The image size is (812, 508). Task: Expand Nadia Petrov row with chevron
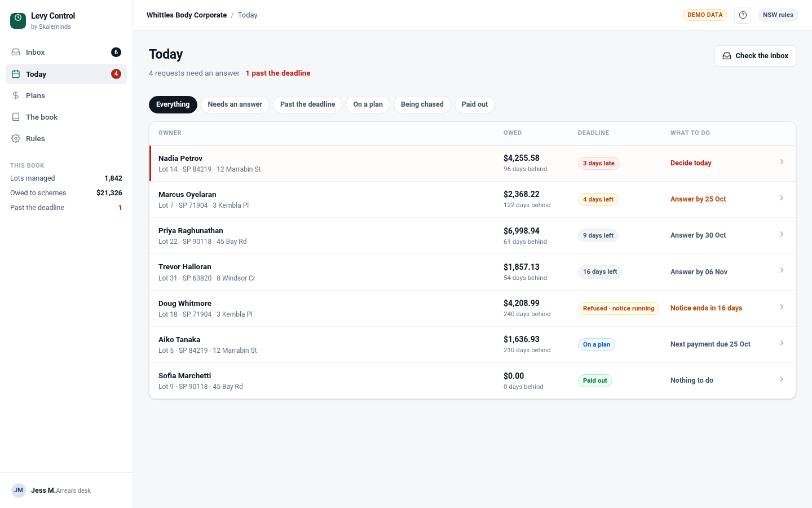coord(782,162)
